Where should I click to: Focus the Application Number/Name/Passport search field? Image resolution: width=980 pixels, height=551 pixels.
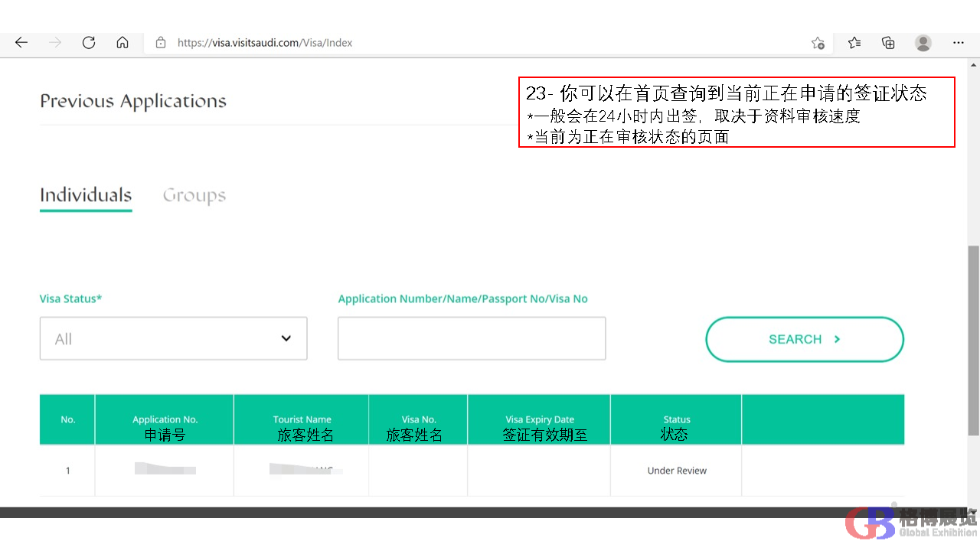tap(472, 338)
